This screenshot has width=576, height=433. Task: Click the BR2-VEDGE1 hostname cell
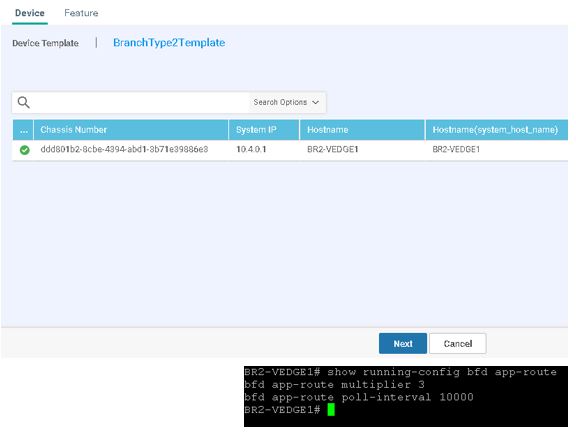332,149
